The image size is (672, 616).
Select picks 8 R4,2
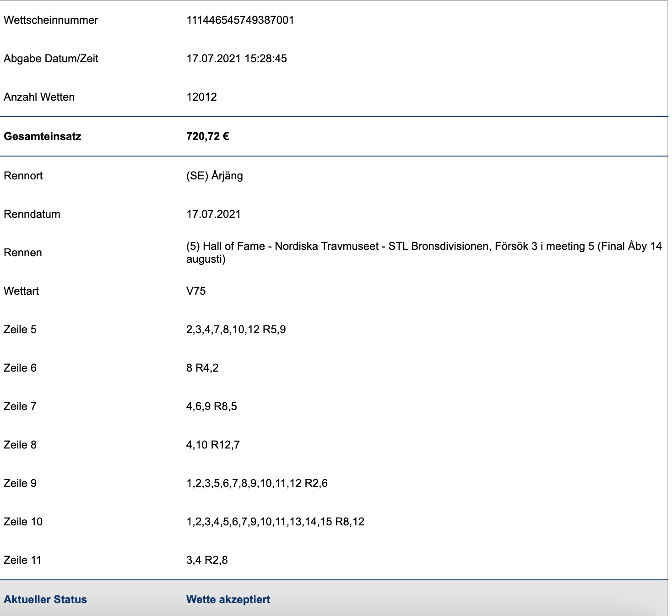tap(202, 368)
